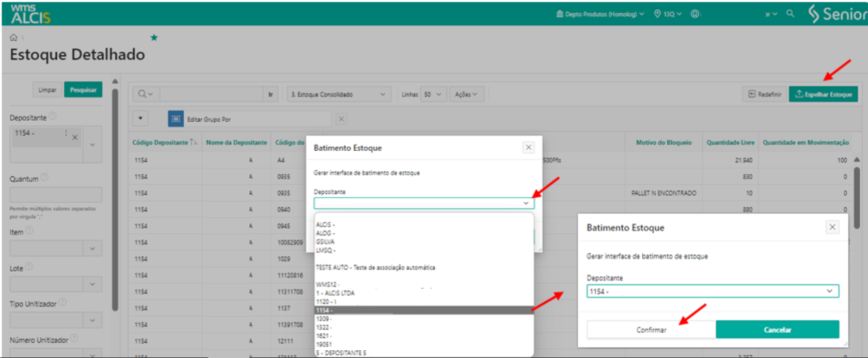Expand the sidebar Depositante dropdown

click(92, 145)
